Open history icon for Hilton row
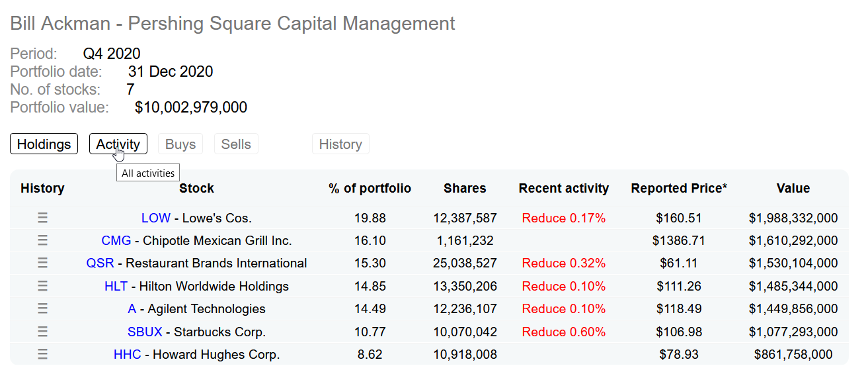868x374 pixels. click(x=42, y=286)
